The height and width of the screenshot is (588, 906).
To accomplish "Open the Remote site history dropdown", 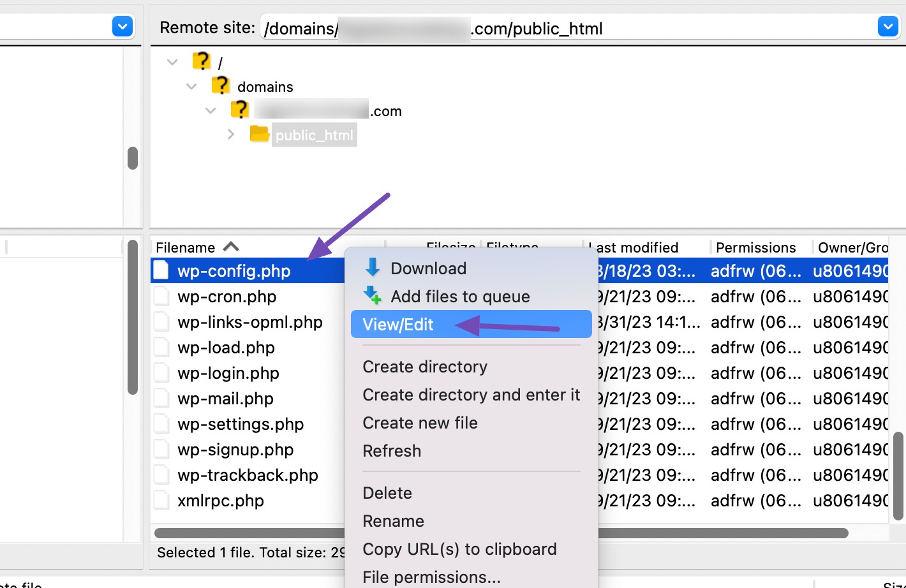I will (x=887, y=26).
